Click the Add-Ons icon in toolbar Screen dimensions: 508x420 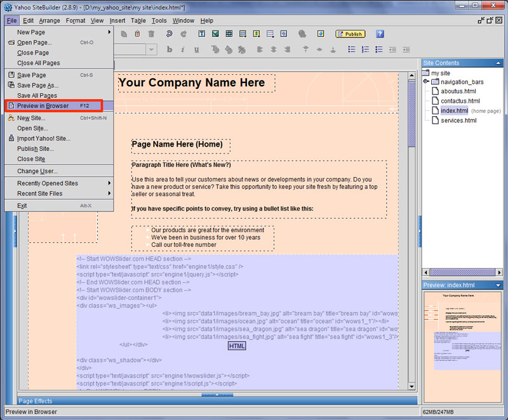pyautogui.click(x=283, y=34)
